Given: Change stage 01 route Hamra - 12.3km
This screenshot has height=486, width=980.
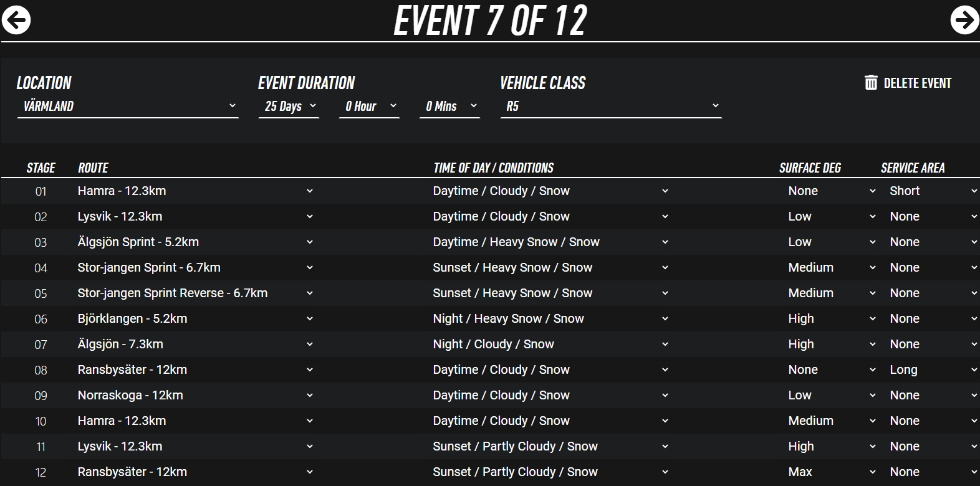Looking at the screenshot, I should tap(195, 191).
